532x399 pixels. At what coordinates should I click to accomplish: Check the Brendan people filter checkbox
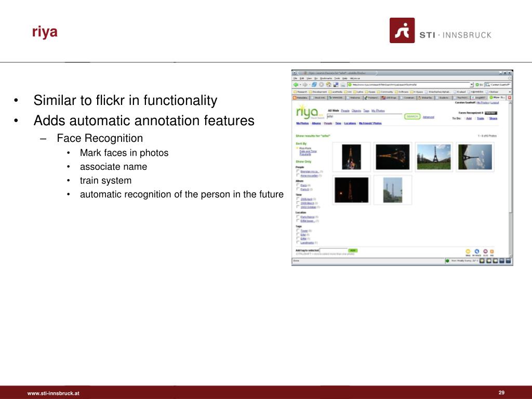298,171
